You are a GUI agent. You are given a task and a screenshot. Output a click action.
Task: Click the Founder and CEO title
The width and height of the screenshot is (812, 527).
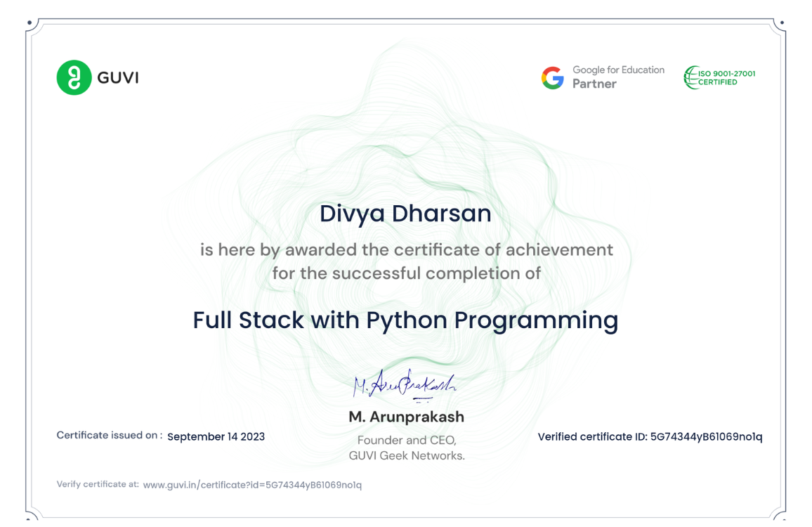(407, 441)
